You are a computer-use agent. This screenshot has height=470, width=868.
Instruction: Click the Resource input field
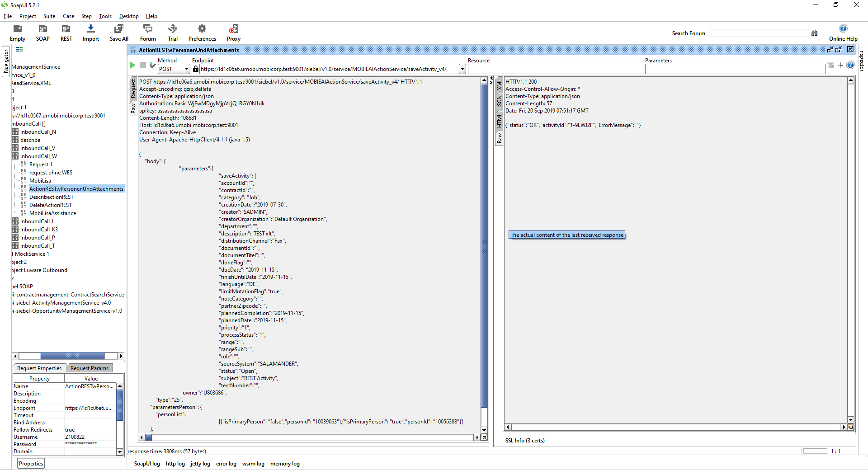555,69
